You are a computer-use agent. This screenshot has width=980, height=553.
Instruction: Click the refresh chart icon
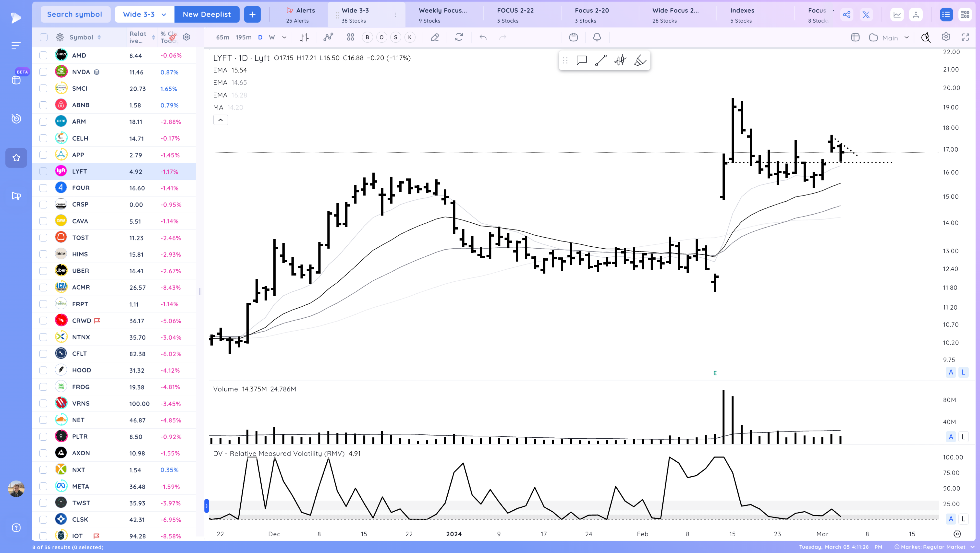[459, 37]
